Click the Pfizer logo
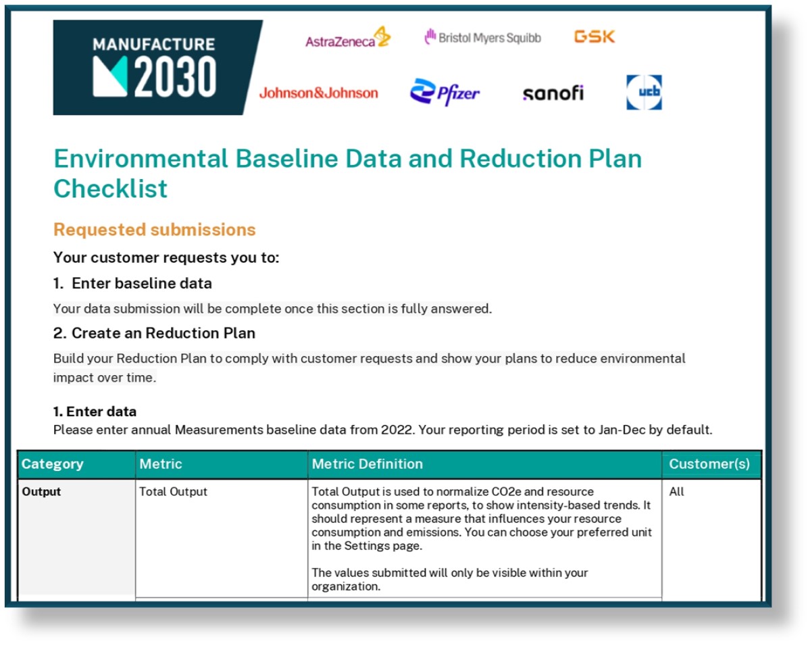 445,93
